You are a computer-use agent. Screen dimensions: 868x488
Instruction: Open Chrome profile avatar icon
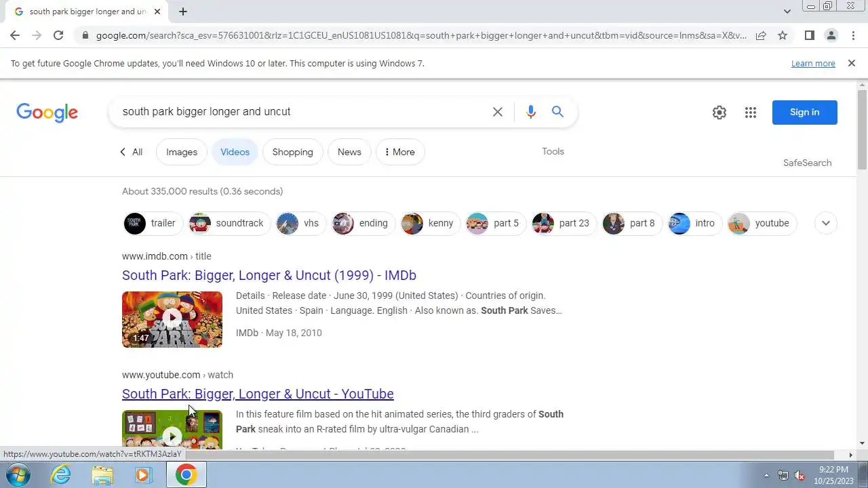831,35
